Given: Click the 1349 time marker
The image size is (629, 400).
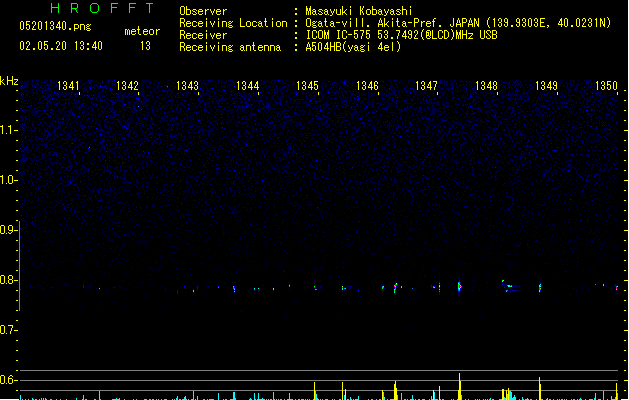Looking at the screenshot, I should [546, 86].
